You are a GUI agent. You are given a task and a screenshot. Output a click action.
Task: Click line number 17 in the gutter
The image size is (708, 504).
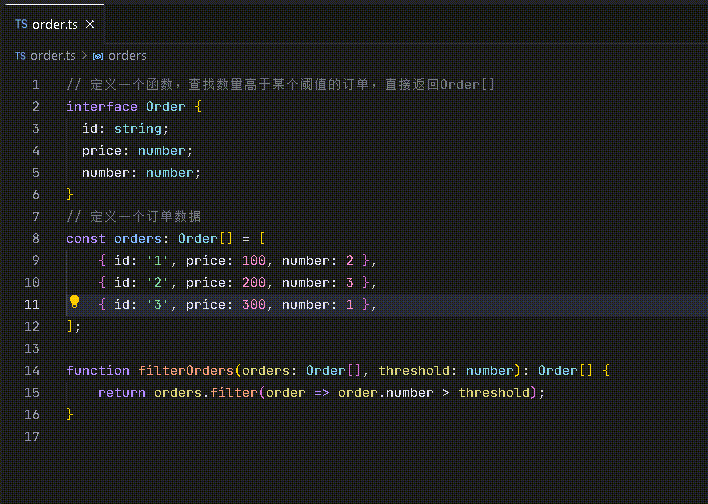click(32, 437)
